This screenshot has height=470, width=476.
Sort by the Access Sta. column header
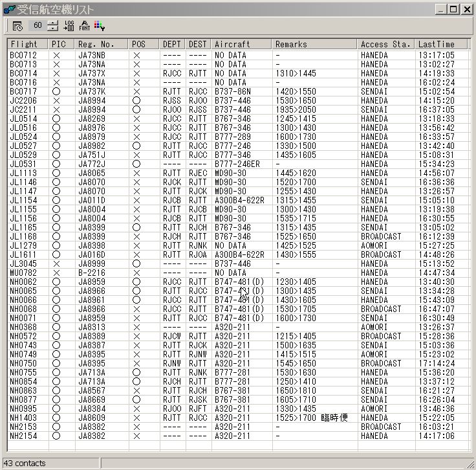coord(386,44)
